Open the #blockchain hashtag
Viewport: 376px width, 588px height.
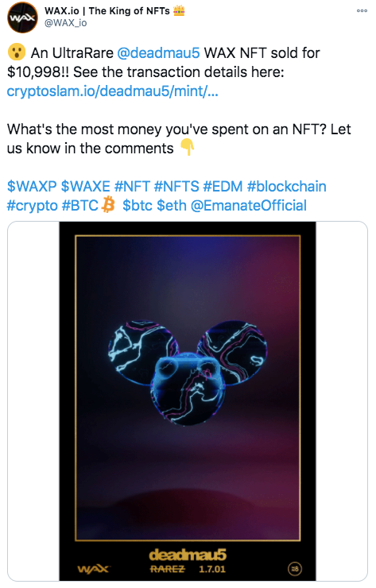287,187
